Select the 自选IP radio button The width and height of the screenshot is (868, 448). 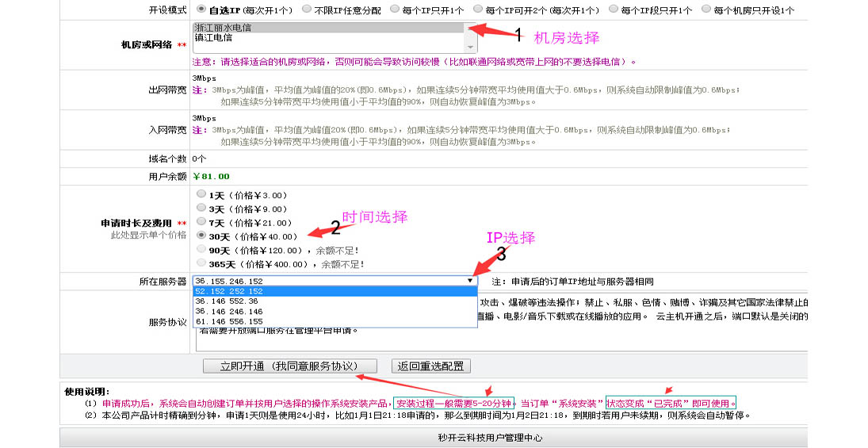click(x=201, y=10)
